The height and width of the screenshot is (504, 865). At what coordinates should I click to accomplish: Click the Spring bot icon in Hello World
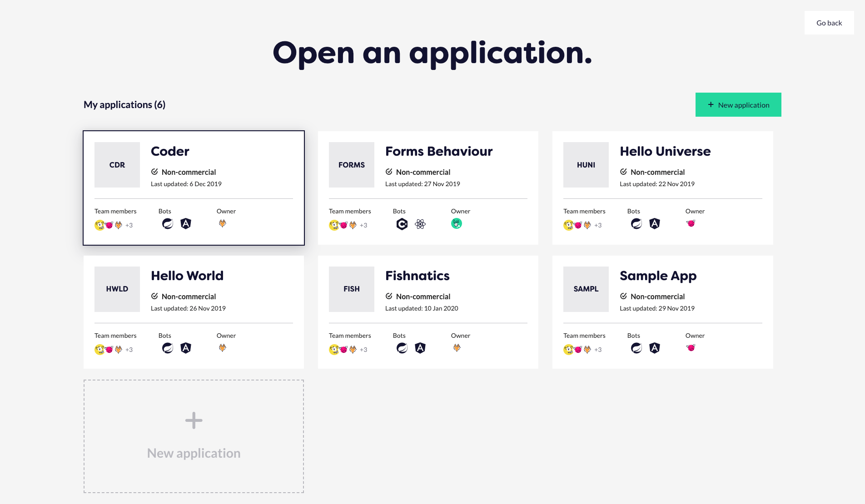(168, 348)
